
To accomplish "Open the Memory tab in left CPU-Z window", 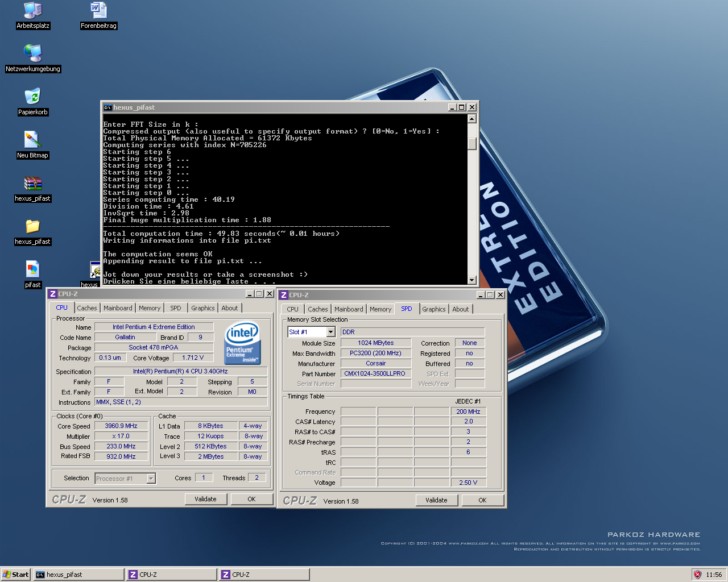I will (x=150, y=308).
